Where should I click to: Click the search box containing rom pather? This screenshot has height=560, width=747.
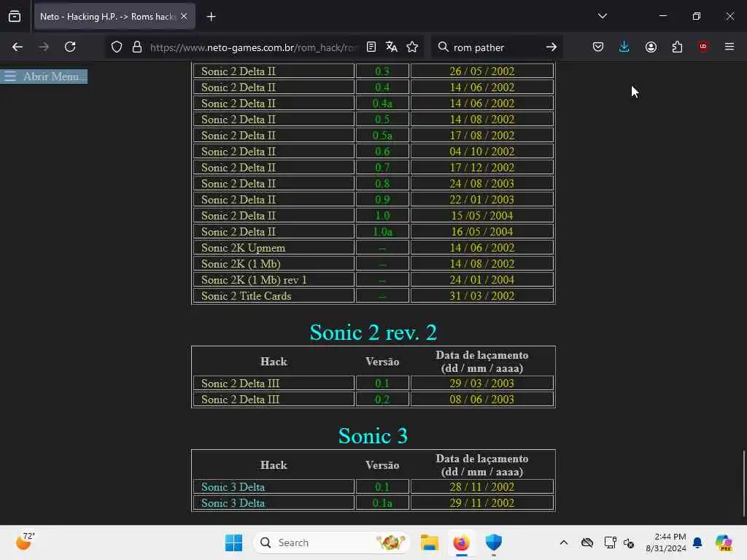[x=495, y=47]
